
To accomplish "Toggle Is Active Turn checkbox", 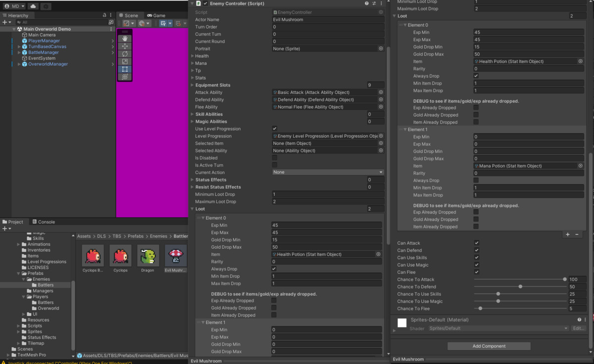I will [274, 165].
